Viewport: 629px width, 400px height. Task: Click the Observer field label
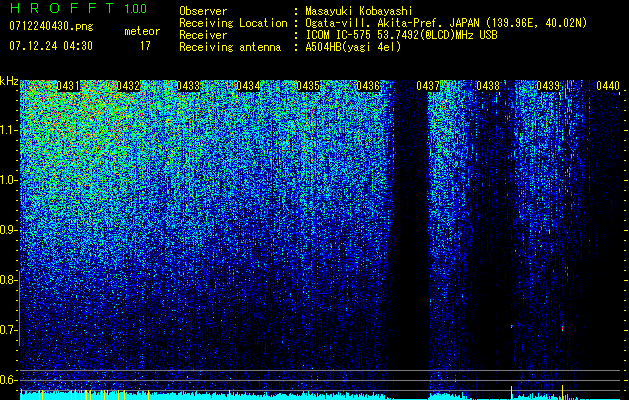203,11
